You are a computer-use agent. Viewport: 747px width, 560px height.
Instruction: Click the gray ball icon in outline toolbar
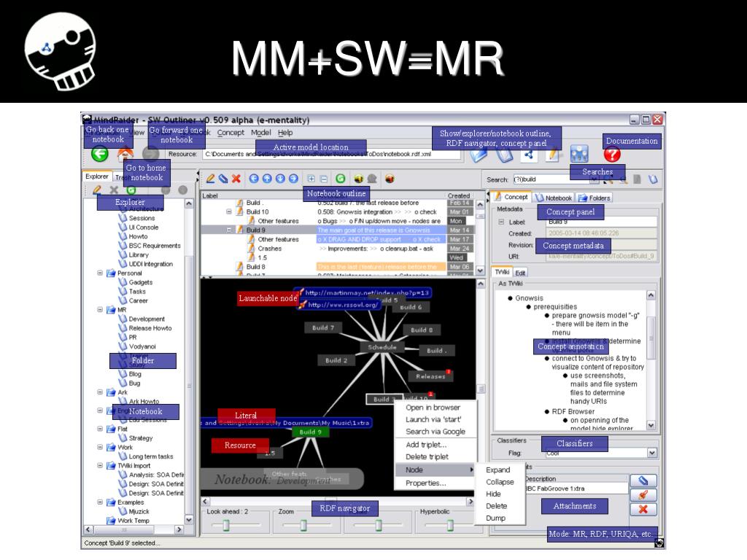tap(372, 179)
